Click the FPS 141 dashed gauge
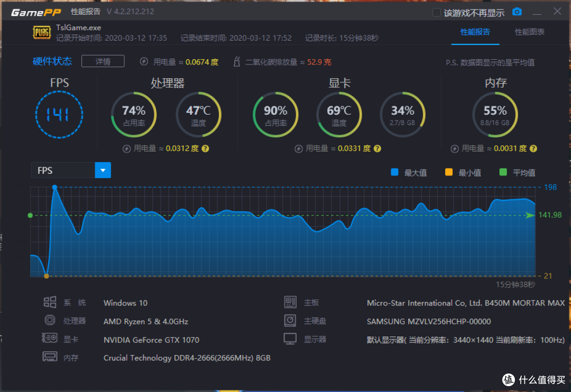Screen dimensions: 571x392 tap(59, 115)
